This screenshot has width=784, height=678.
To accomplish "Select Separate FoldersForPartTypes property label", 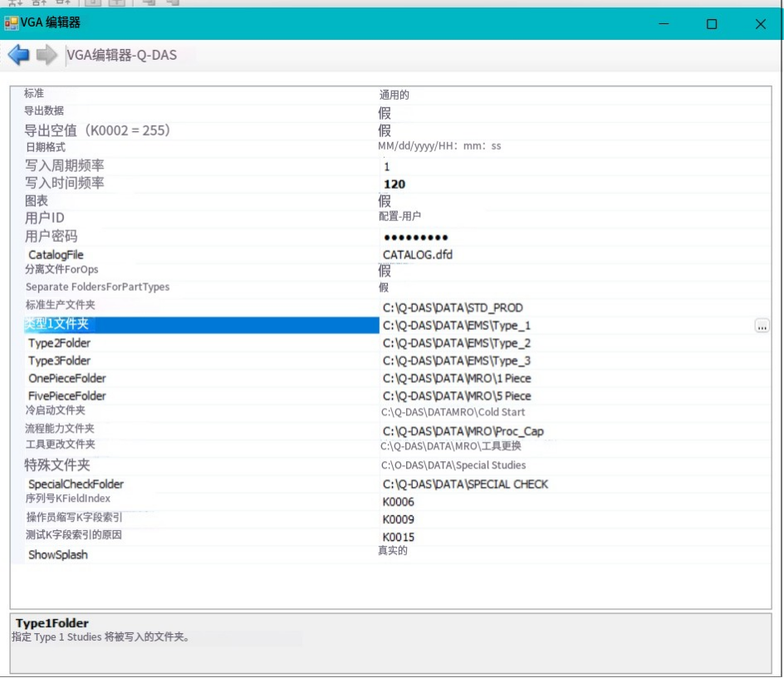I will 97,287.
